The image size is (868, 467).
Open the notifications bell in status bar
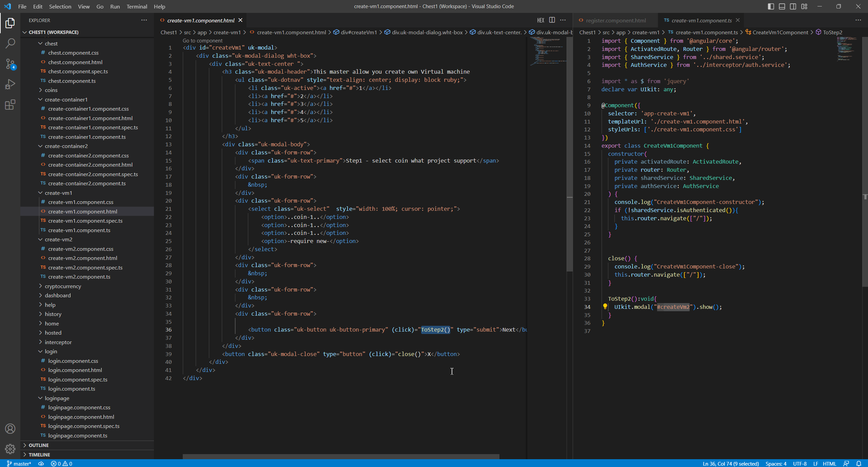tap(859, 464)
